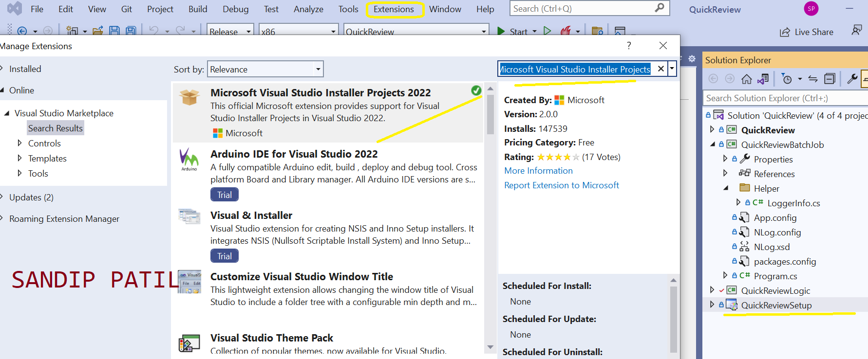Click the Hot Reload flame icon
This screenshot has width=868, height=359.
tap(566, 31)
